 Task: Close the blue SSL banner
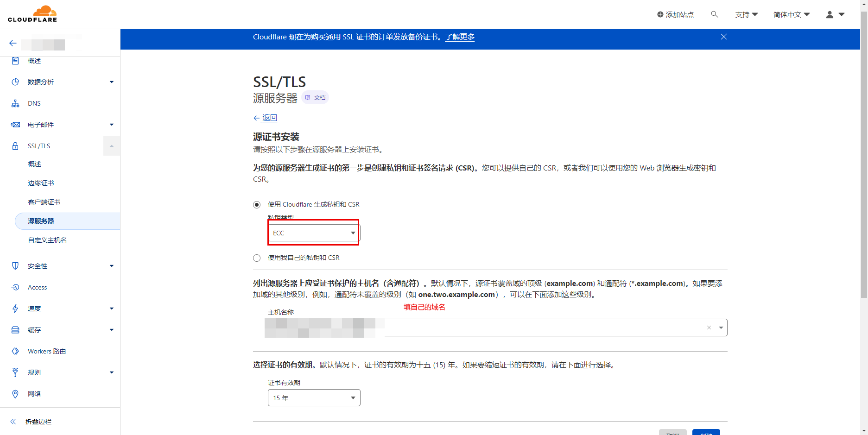tap(724, 37)
